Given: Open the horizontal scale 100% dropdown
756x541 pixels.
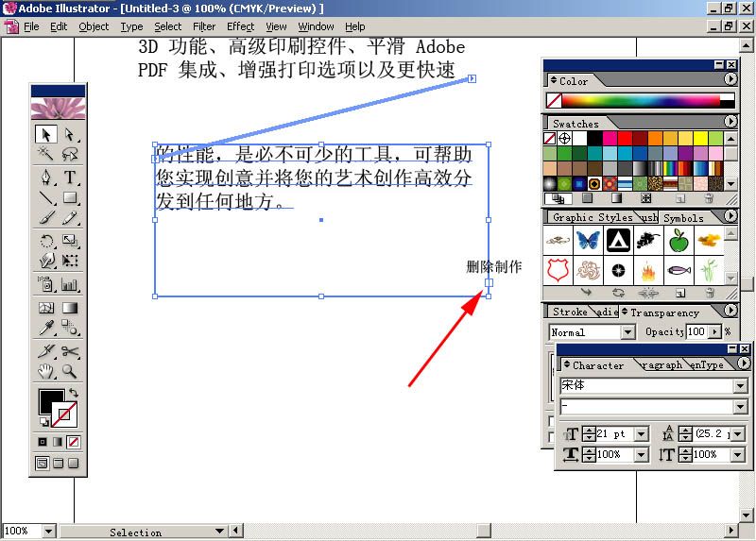Looking at the screenshot, I should pos(641,454).
